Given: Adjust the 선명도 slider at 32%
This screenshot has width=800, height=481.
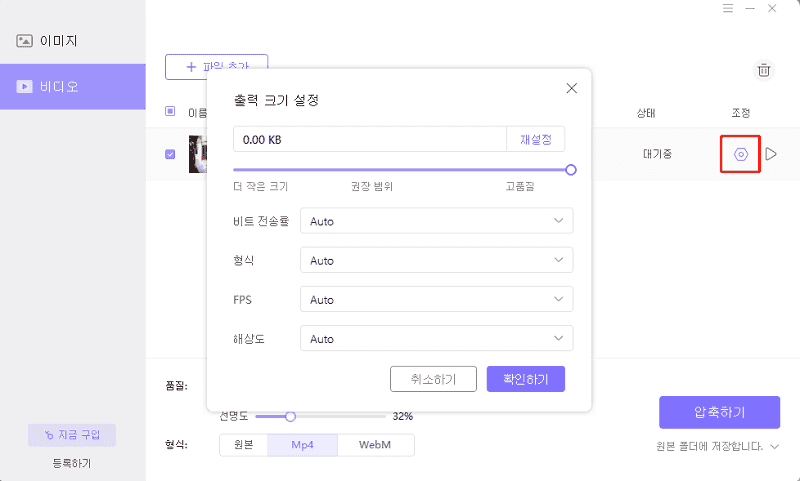Looking at the screenshot, I should coord(290,417).
